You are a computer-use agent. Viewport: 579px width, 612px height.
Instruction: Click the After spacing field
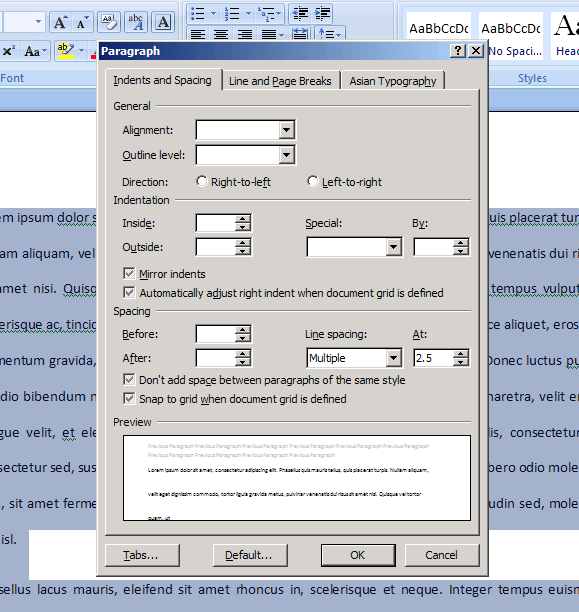pyautogui.click(x=216, y=358)
